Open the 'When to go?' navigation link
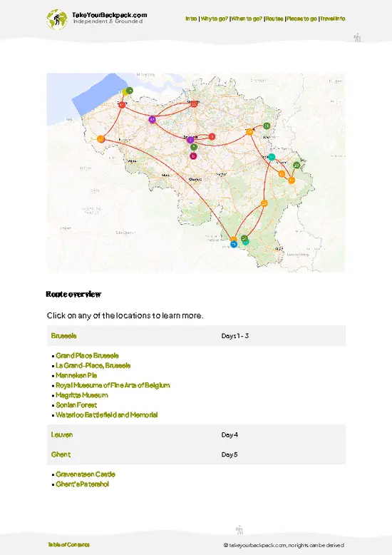 [x=247, y=19]
